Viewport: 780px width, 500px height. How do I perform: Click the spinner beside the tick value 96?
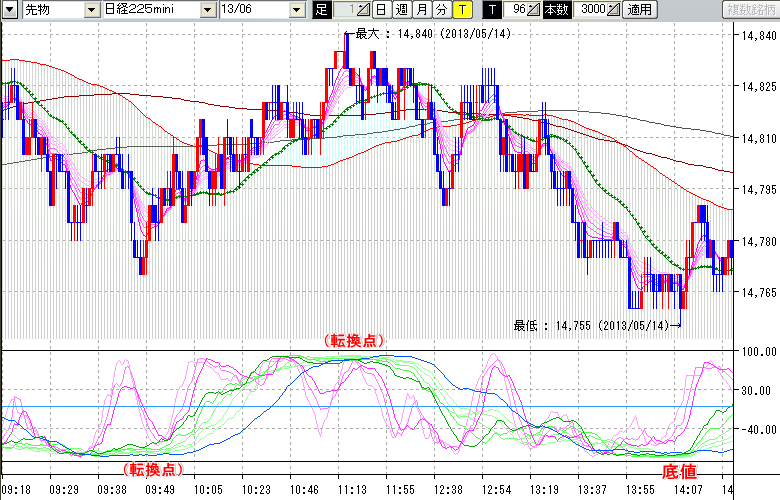coord(535,10)
